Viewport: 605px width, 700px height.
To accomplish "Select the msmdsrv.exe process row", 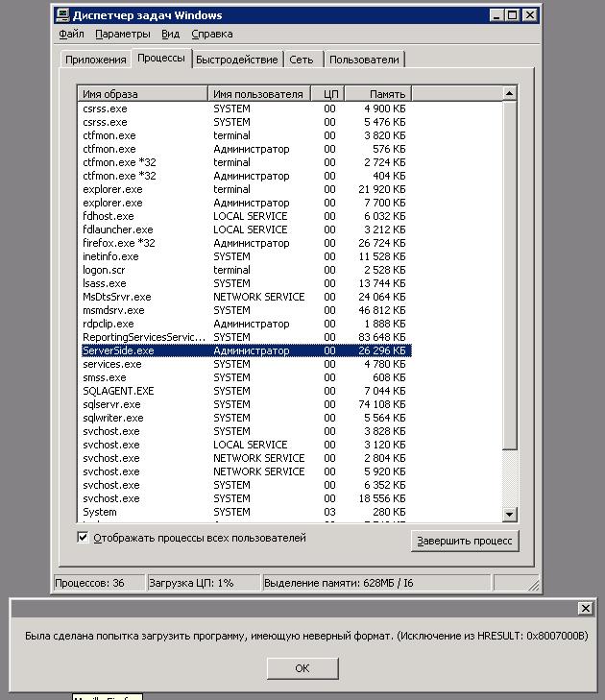I will (x=246, y=310).
